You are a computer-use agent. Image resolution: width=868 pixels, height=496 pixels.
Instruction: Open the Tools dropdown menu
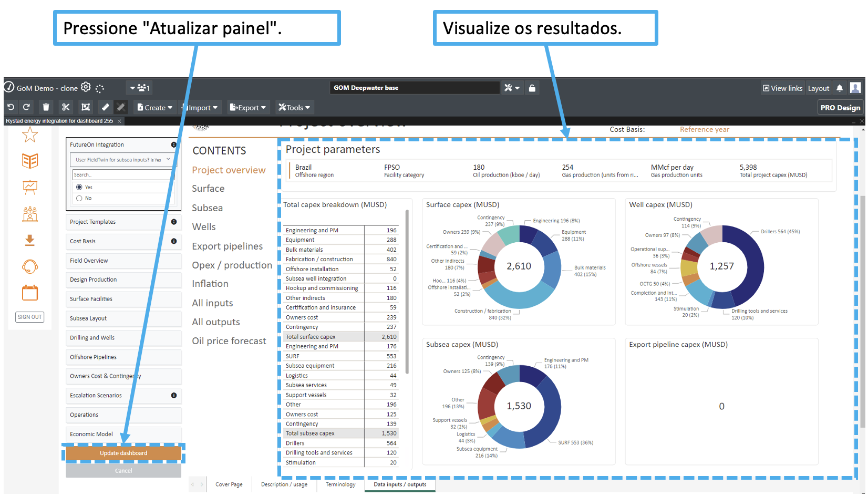click(294, 107)
